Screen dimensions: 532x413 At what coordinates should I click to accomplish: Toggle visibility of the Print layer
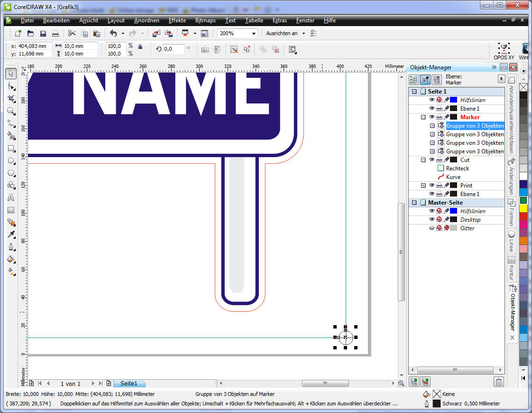coord(431,186)
